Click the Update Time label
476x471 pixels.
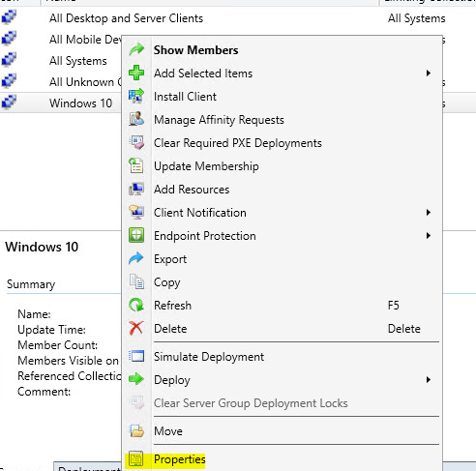click(52, 330)
